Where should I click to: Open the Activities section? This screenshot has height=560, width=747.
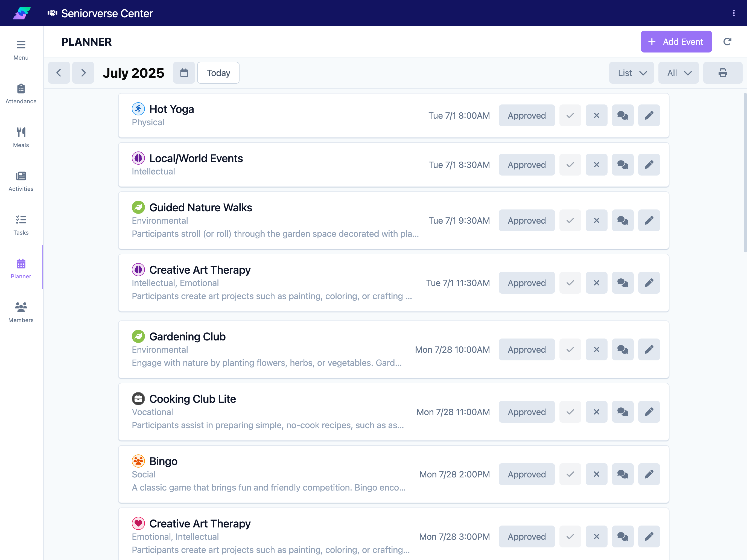[x=21, y=181]
